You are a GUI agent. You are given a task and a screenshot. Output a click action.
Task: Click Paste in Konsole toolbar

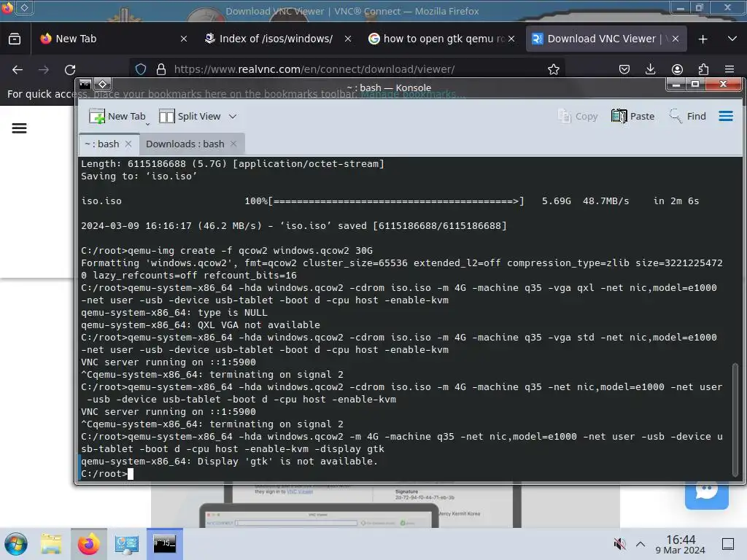[632, 116]
